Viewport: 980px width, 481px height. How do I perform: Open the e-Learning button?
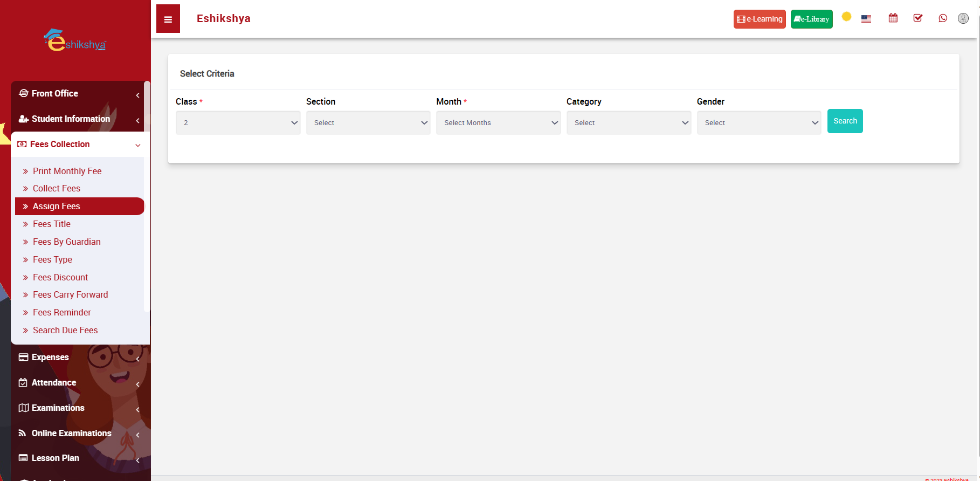coord(759,19)
